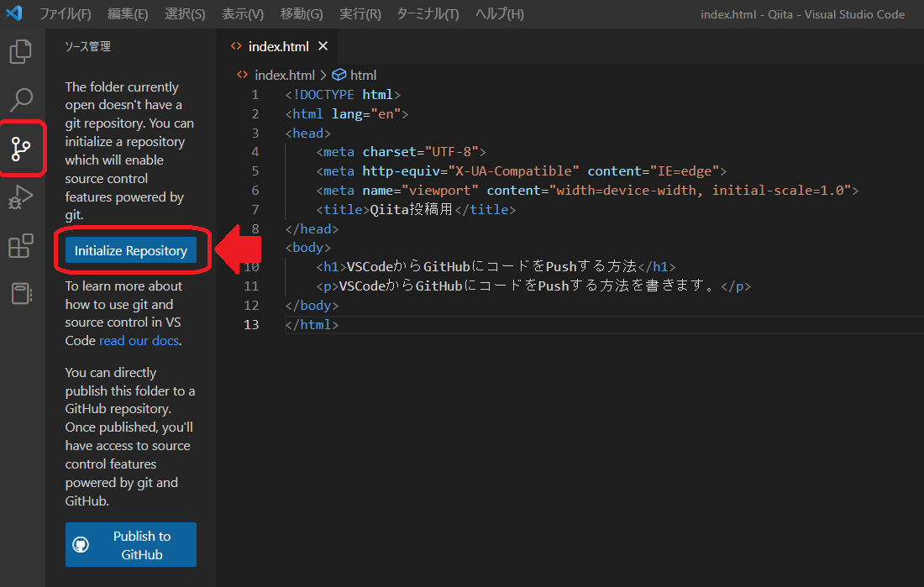924x587 pixels.
Task: Click the viewport meta tag line
Action: 587,191
